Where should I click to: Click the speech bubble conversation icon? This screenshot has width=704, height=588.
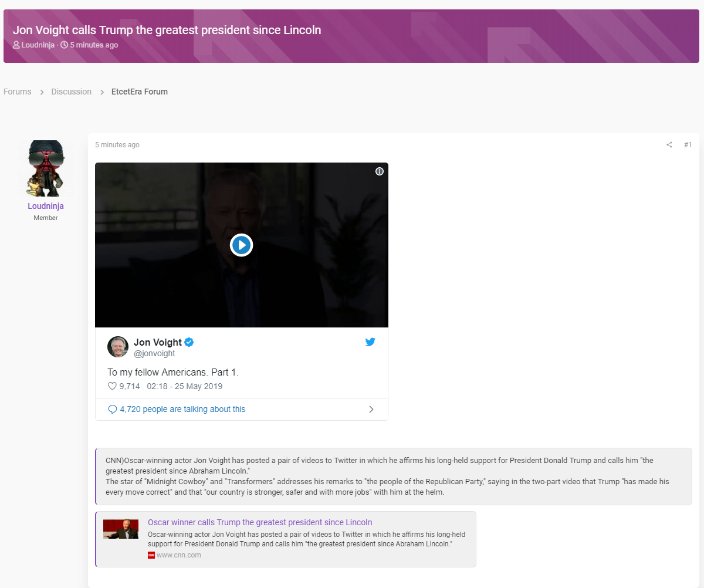click(x=113, y=410)
